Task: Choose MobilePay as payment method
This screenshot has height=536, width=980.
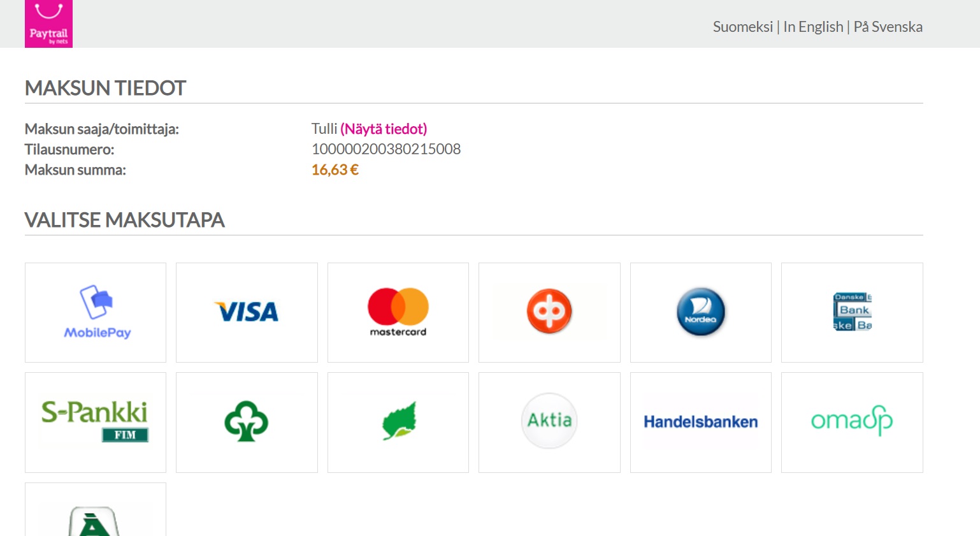Action: pyautogui.click(x=96, y=312)
